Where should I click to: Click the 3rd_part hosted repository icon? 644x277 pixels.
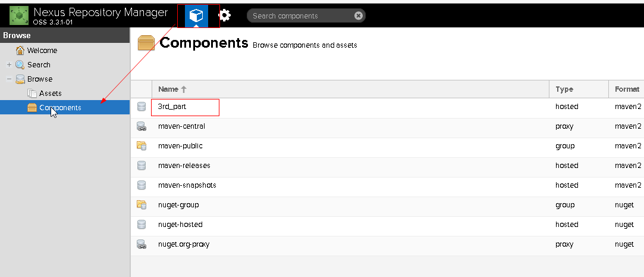[142, 107]
